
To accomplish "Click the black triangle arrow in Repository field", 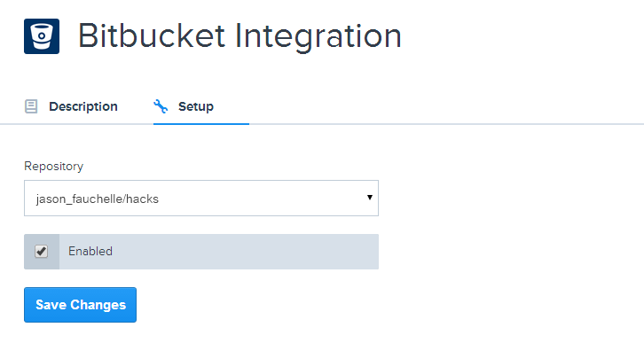I will tap(370, 198).
